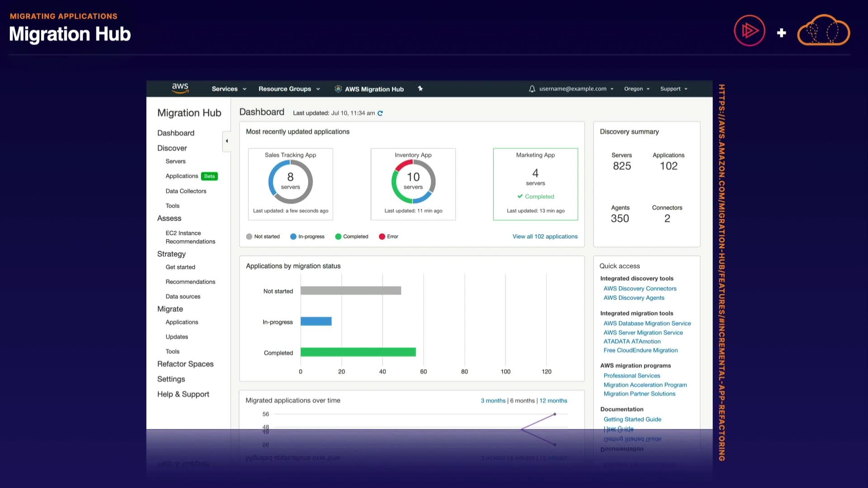This screenshot has height=488, width=868.
Task: Click the orange cloud brain logo
Action: click(823, 31)
